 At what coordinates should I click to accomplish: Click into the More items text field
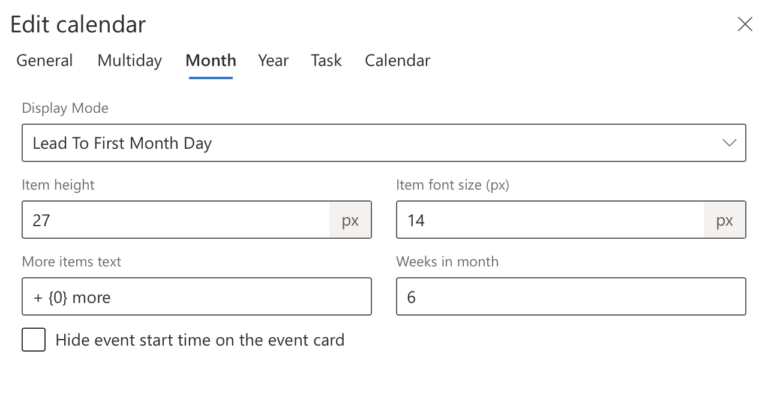(196, 297)
